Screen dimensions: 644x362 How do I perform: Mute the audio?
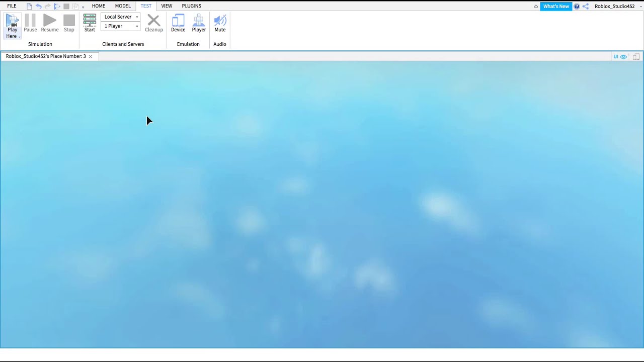(x=220, y=24)
